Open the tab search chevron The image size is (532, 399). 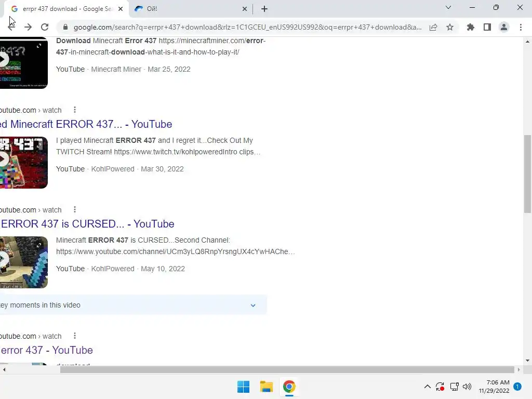(448, 7)
